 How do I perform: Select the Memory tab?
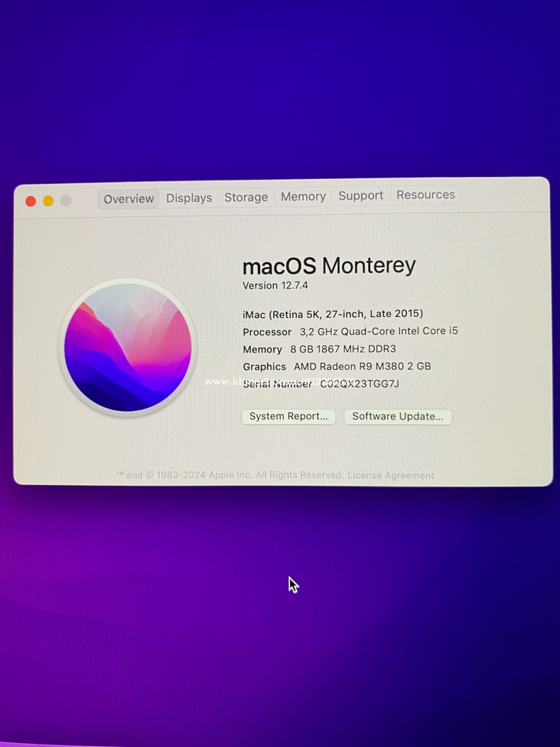pos(303,197)
